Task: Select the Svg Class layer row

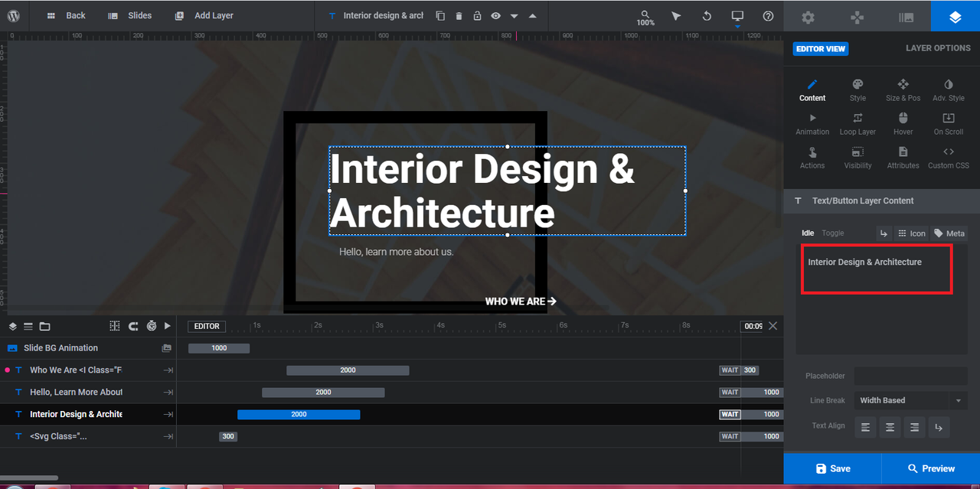Action: [x=88, y=437]
